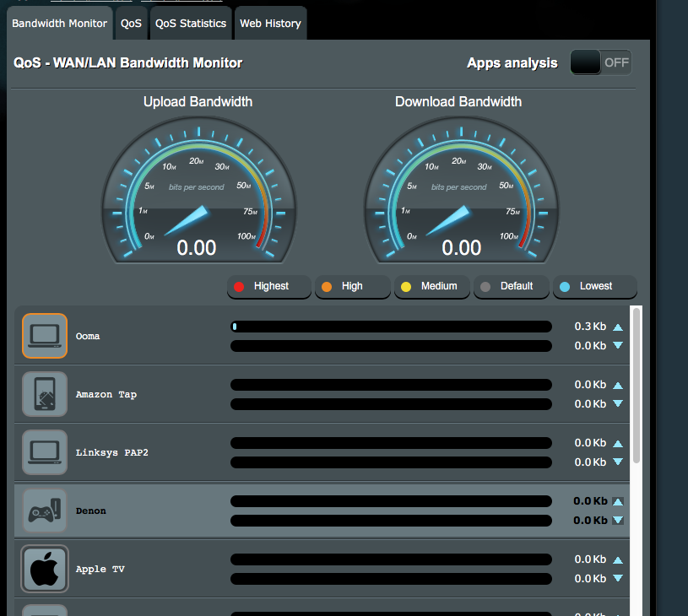Click the Linksys PAP2 laptop icon
The image size is (688, 616).
tap(45, 452)
